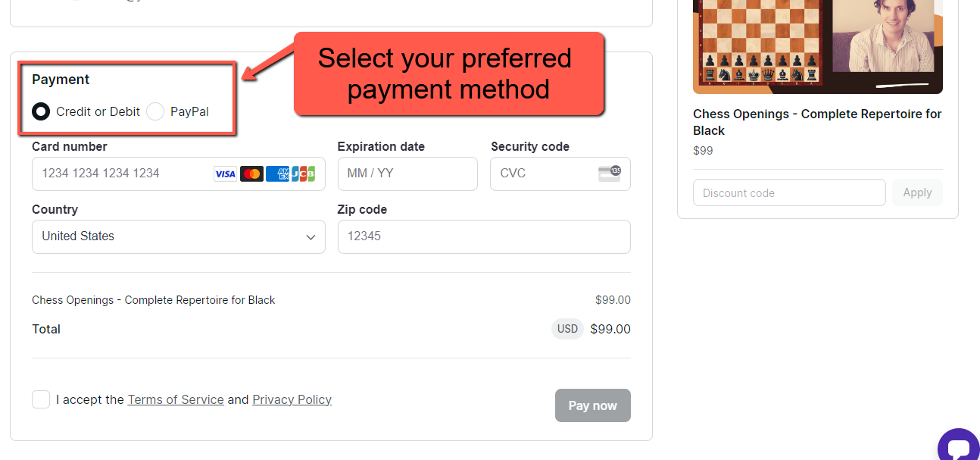Viewport: 980px width, 460px height.
Task: Click the Mastercard logo icon
Action: (x=251, y=174)
